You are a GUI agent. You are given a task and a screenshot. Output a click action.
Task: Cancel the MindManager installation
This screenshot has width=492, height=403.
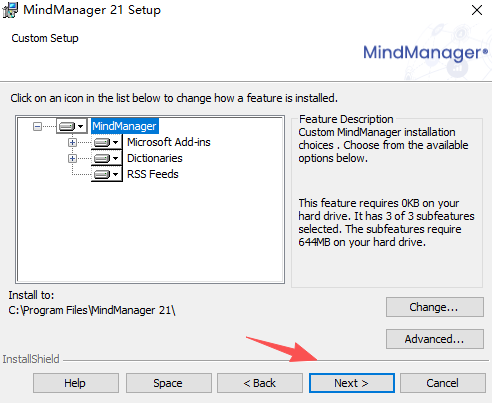pos(443,383)
